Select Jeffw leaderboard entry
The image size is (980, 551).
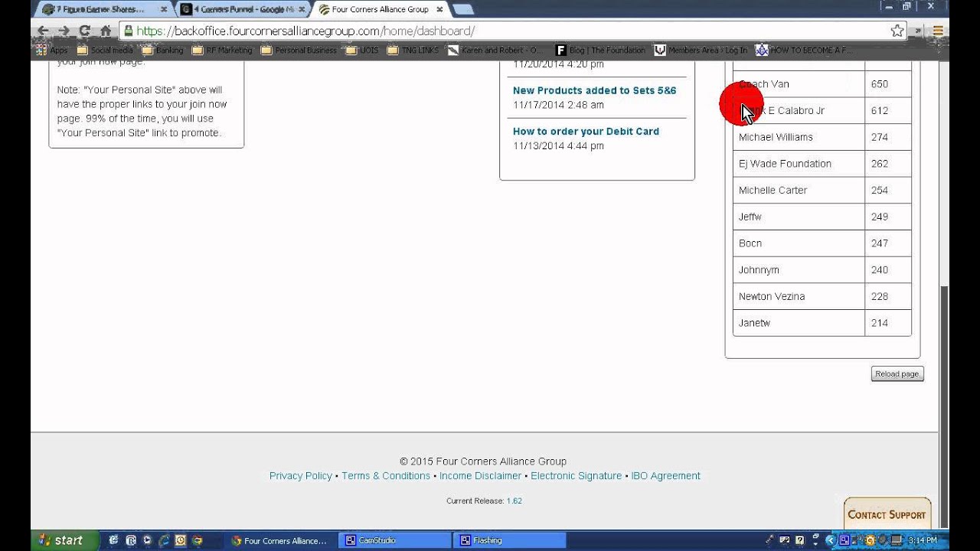(750, 217)
